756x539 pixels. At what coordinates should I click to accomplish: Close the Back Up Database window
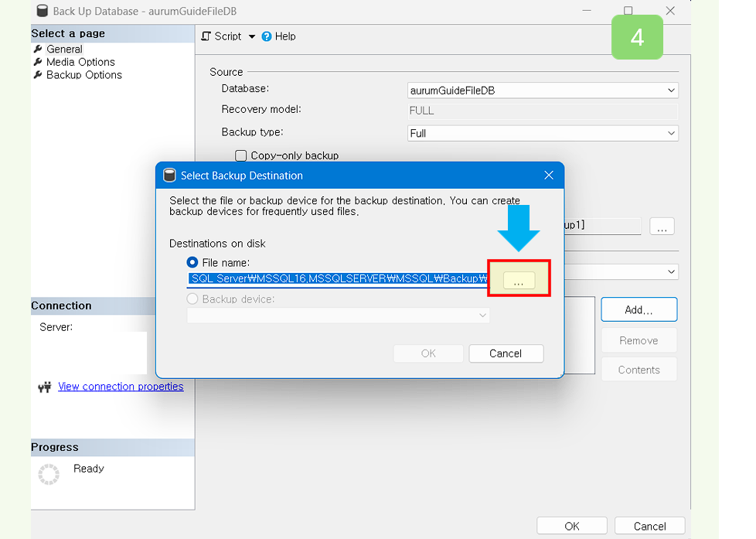point(670,11)
